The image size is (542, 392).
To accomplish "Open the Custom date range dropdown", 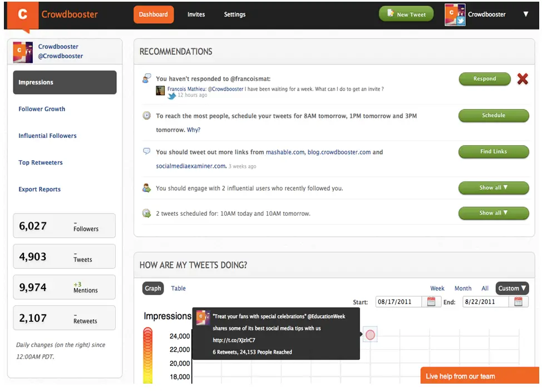I will coord(512,288).
